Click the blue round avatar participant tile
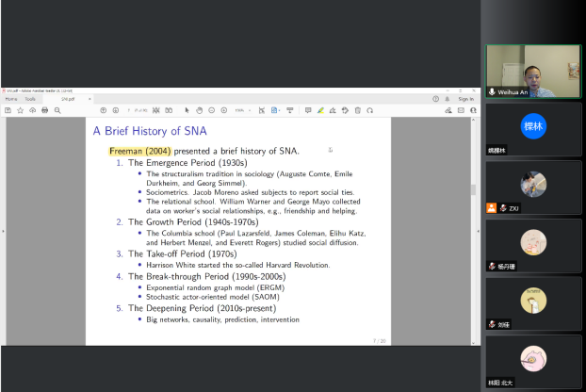586x392 pixels. [533, 129]
